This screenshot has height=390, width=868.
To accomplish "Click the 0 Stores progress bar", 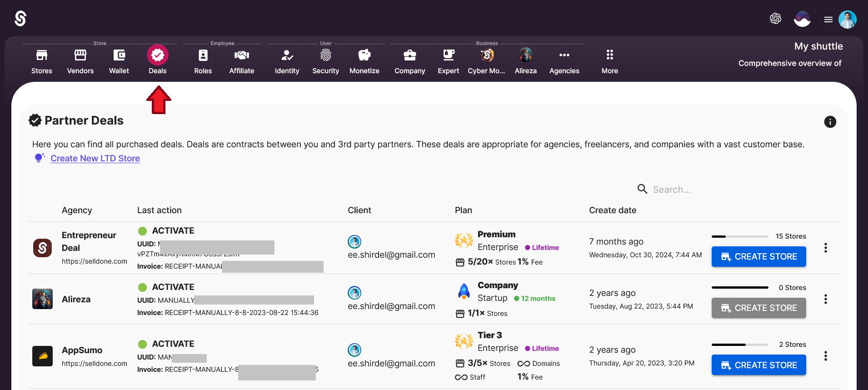I will (740, 288).
